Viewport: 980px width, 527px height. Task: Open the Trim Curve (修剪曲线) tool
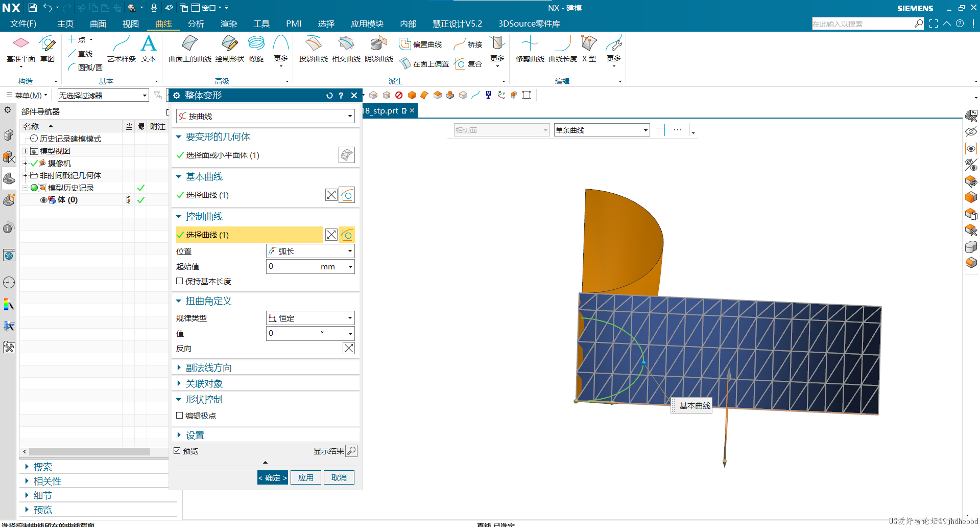[530, 49]
